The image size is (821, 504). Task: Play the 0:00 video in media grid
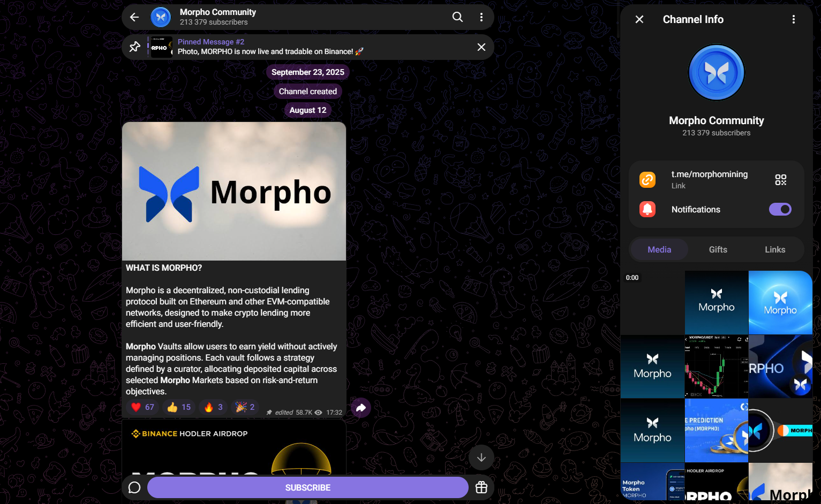(x=652, y=302)
